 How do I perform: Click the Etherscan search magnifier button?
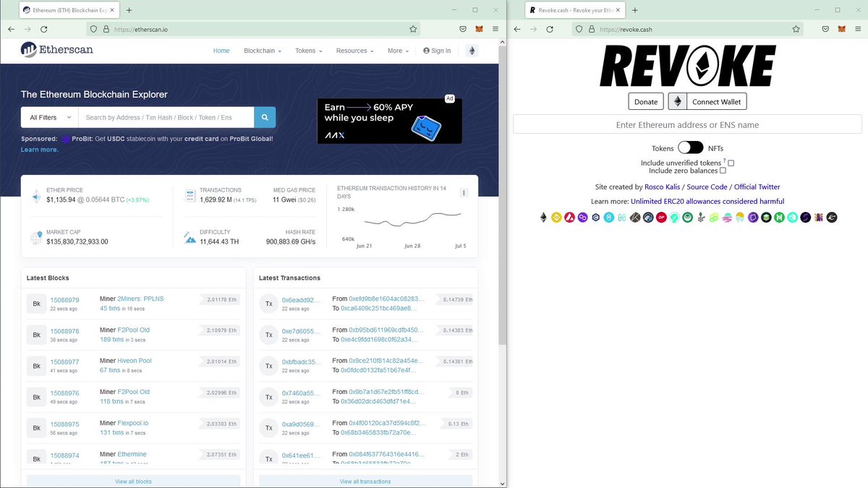click(x=265, y=117)
